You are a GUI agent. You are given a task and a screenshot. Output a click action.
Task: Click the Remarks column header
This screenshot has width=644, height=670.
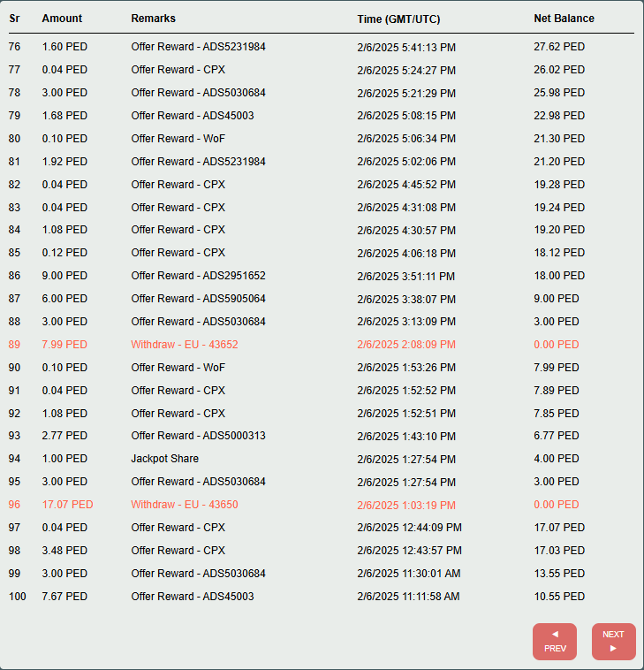pos(154,19)
